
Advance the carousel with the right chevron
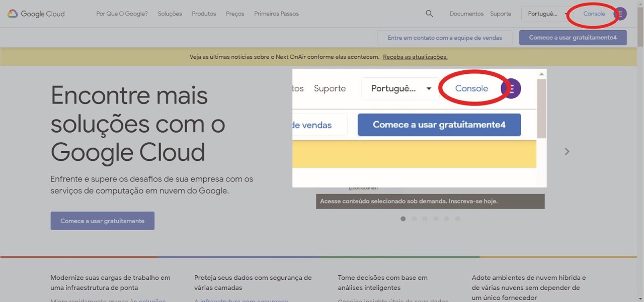[x=567, y=151]
